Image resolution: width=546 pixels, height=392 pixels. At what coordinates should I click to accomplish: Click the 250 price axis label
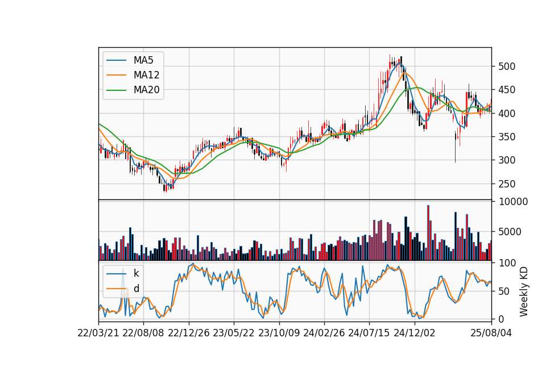click(507, 184)
